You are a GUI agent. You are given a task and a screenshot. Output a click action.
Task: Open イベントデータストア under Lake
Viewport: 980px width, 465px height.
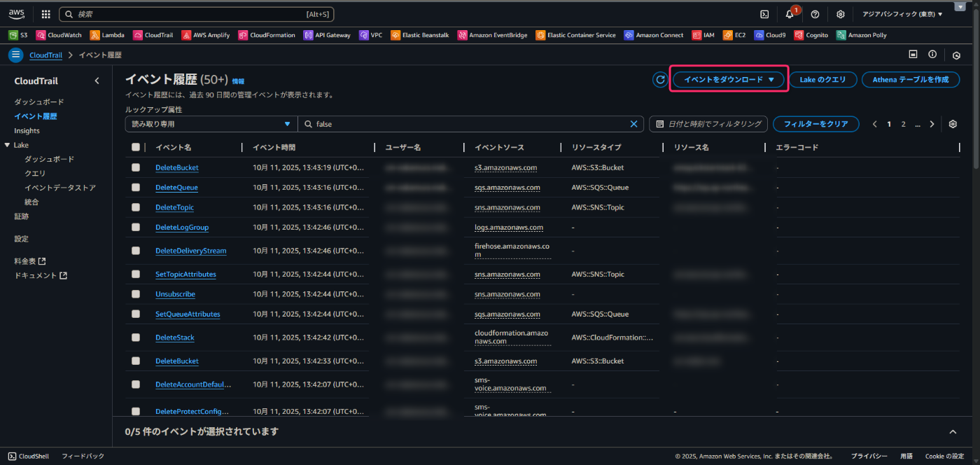60,188
